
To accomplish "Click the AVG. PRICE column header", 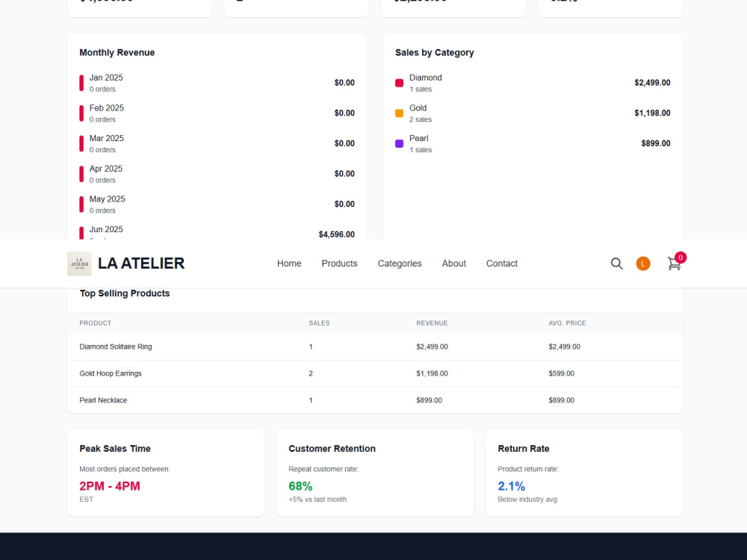I will click(x=567, y=323).
